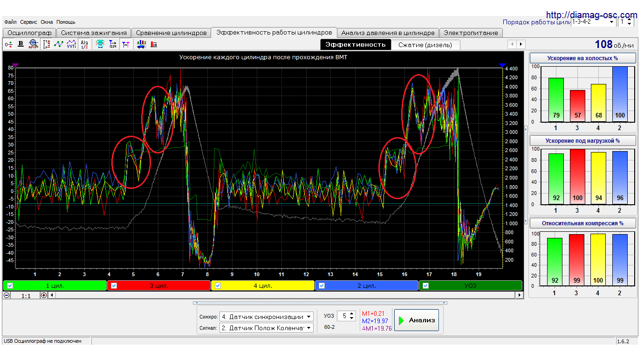644x347 pixels.
Task: Click the Ускорение на холостых % header
Action: 583,58
